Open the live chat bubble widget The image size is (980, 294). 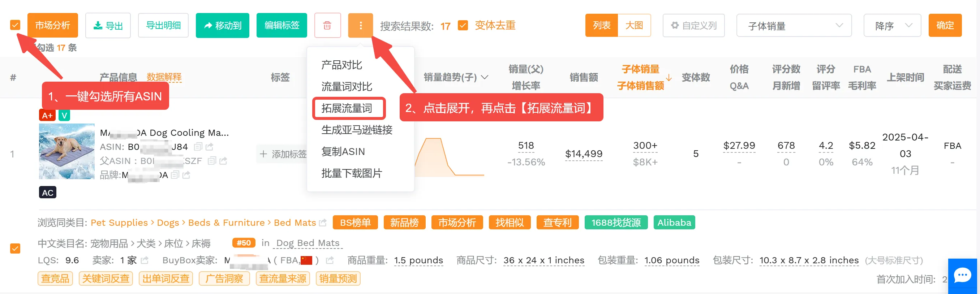tap(963, 276)
